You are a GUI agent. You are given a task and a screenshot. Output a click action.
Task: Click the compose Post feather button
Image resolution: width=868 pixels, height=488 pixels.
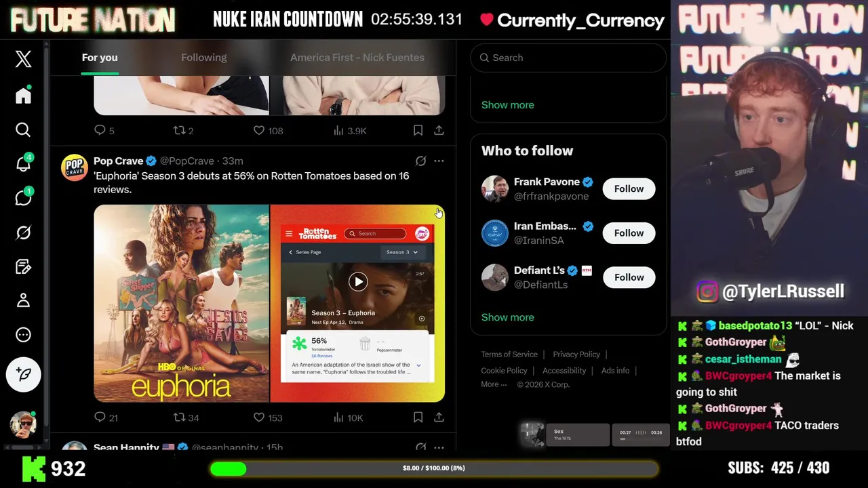(23, 374)
